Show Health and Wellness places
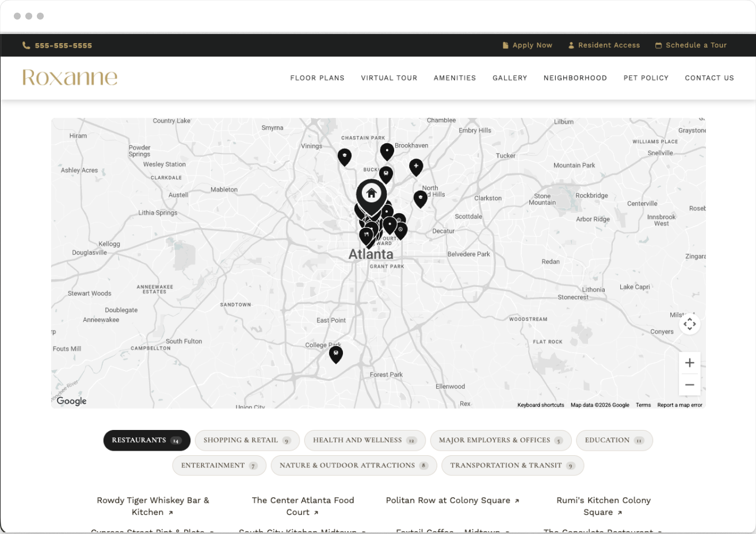 (x=365, y=440)
